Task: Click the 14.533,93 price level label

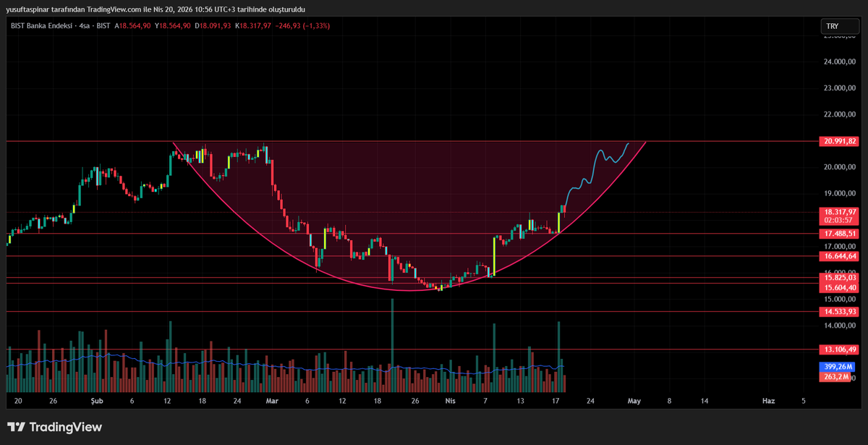Action: (x=839, y=311)
